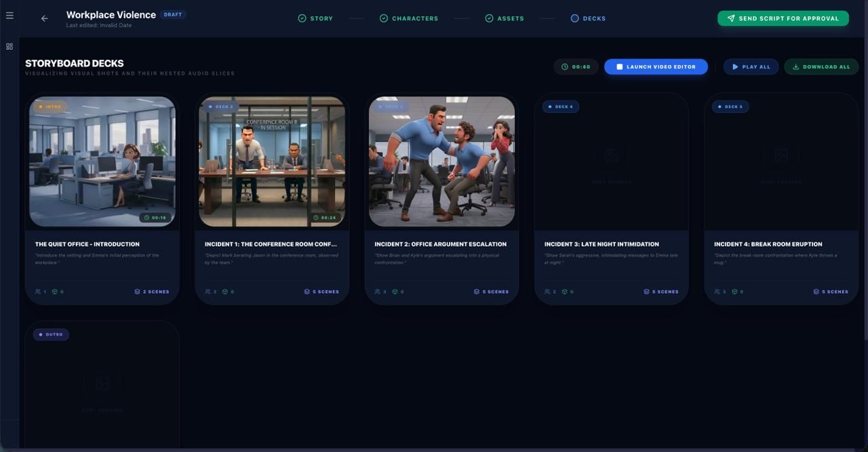Click characters count icon on Incident 2 card
The image size is (868, 452).
(x=377, y=292)
